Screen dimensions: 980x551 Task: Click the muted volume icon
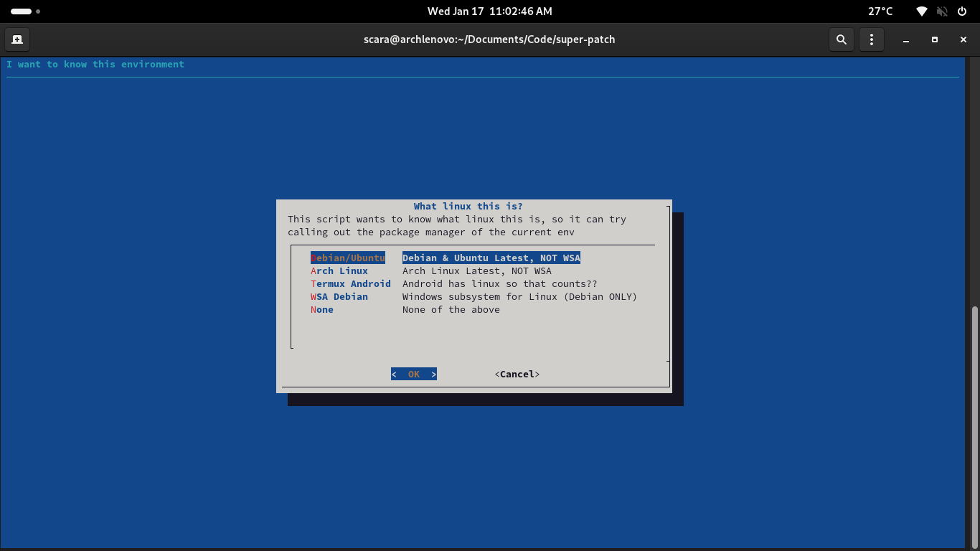tap(942, 11)
